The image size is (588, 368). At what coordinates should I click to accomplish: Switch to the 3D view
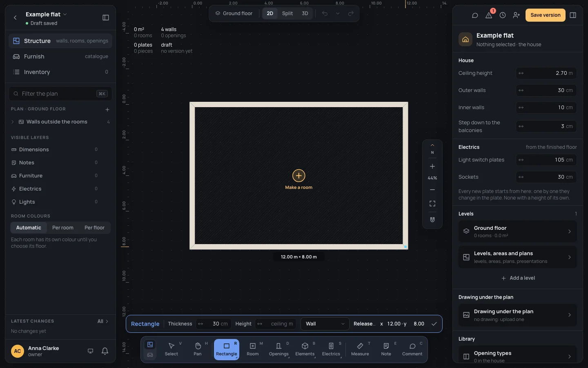[x=305, y=13]
